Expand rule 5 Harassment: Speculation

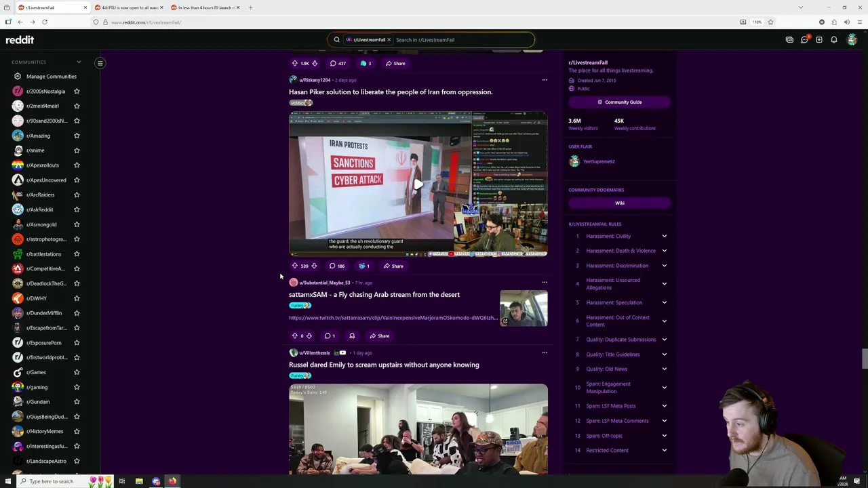664,302
